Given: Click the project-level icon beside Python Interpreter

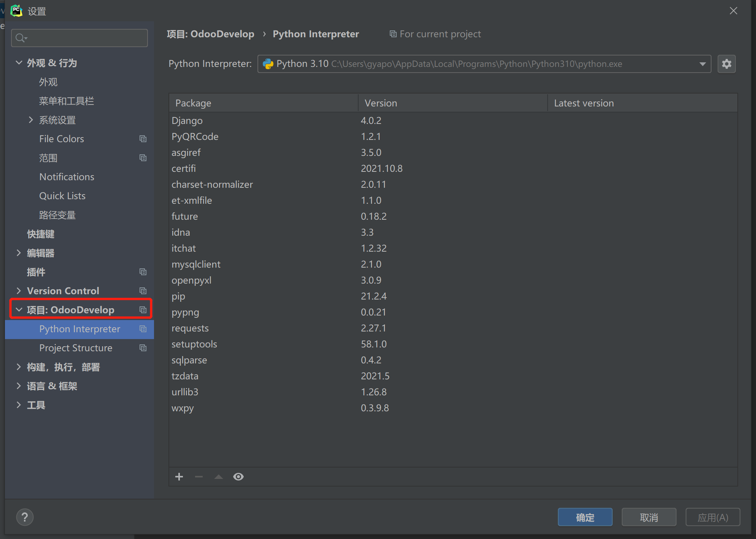Looking at the screenshot, I should click(x=143, y=329).
